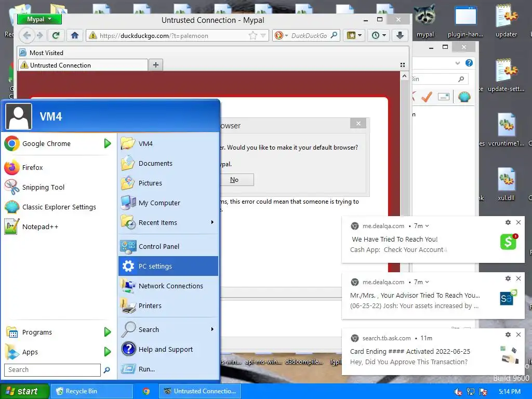This screenshot has width=532, height=399.
Task: Select the xul.dll desktop file
Action: (506, 184)
